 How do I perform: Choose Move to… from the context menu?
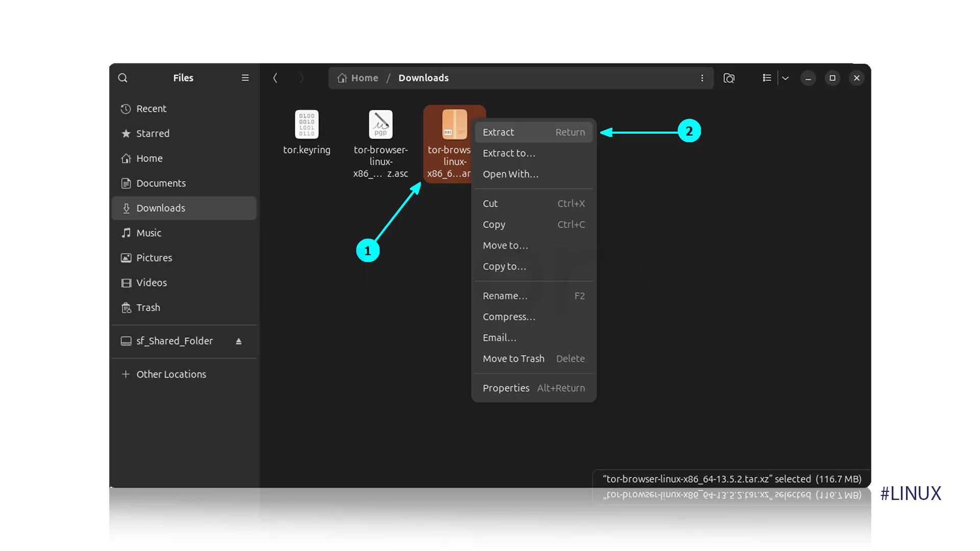[x=534, y=245]
